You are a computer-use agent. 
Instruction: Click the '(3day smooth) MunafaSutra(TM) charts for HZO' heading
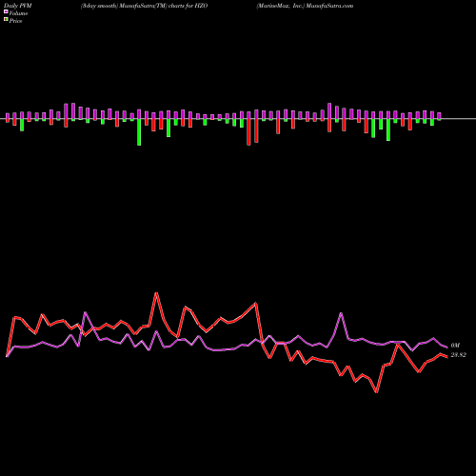[144, 6]
